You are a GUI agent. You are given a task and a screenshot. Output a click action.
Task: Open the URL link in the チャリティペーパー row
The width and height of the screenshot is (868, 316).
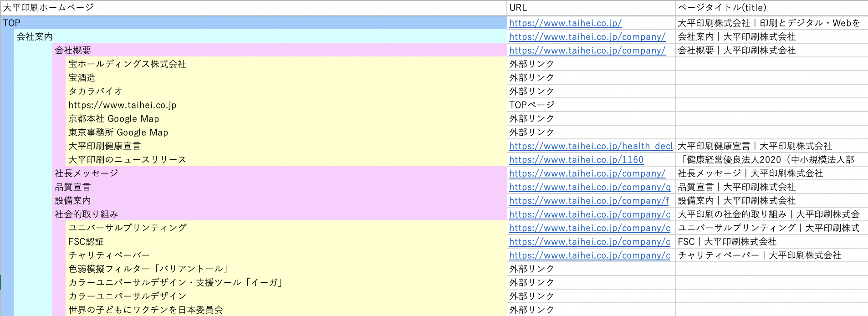pyautogui.click(x=590, y=255)
